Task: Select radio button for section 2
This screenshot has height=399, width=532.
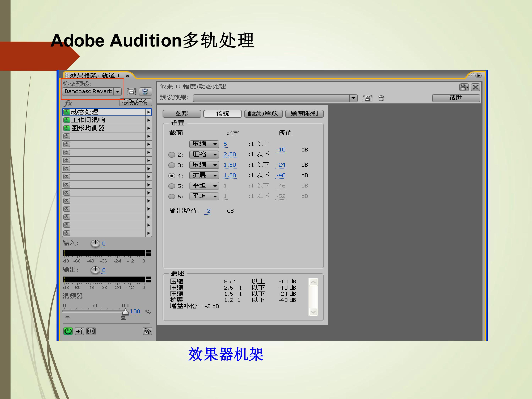Action: tap(171, 155)
